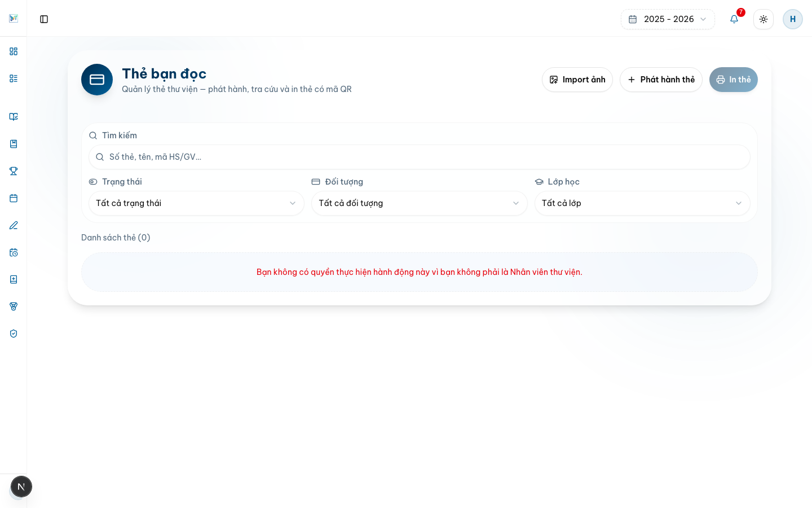Click the Thẻ bạn đọc heading

tap(164, 73)
